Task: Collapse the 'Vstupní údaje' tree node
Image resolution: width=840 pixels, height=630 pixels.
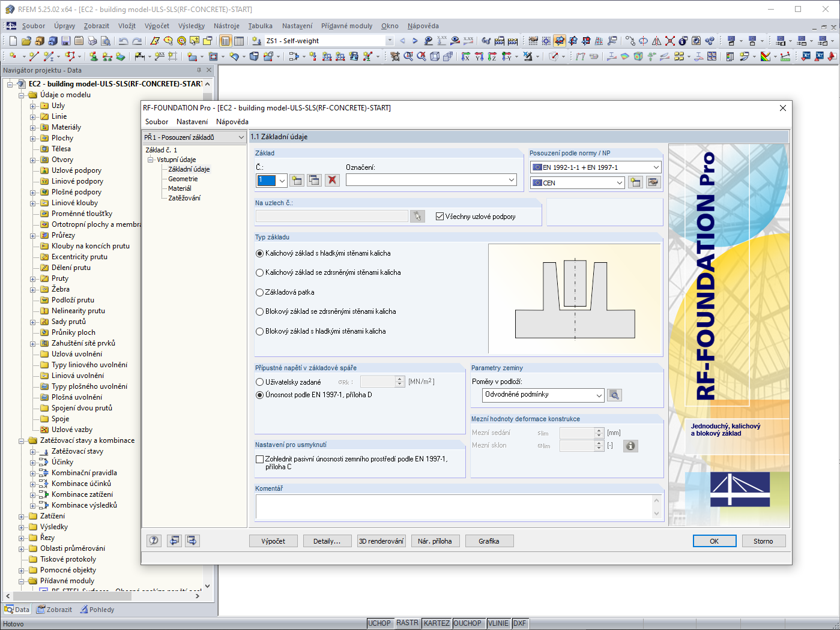Action: (x=151, y=160)
